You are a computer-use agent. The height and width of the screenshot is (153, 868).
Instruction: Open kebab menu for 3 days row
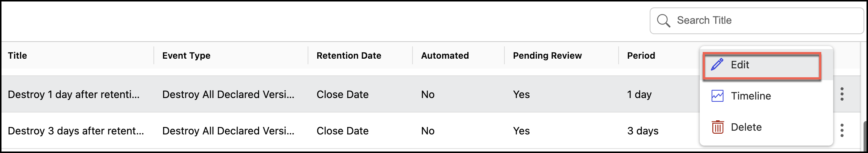click(842, 130)
